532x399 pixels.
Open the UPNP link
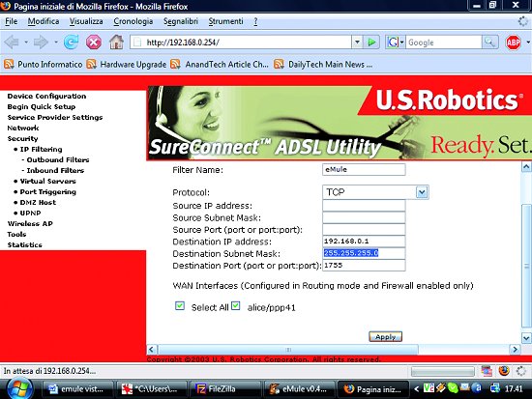tap(30, 213)
